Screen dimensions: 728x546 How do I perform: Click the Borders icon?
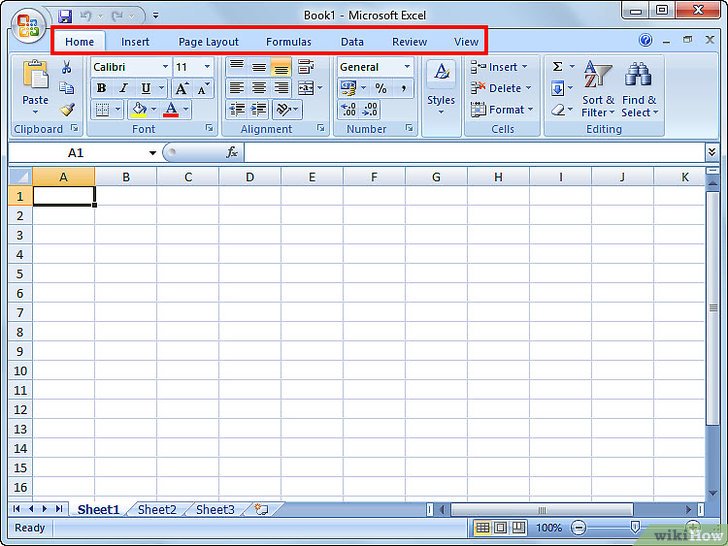click(102, 110)
